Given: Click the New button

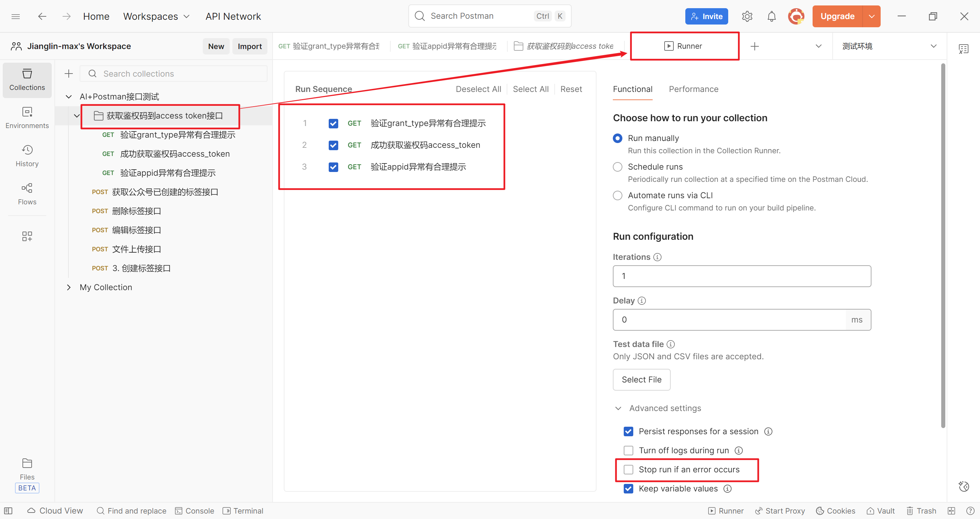Looking at the screenshot, I should [216, 46].
